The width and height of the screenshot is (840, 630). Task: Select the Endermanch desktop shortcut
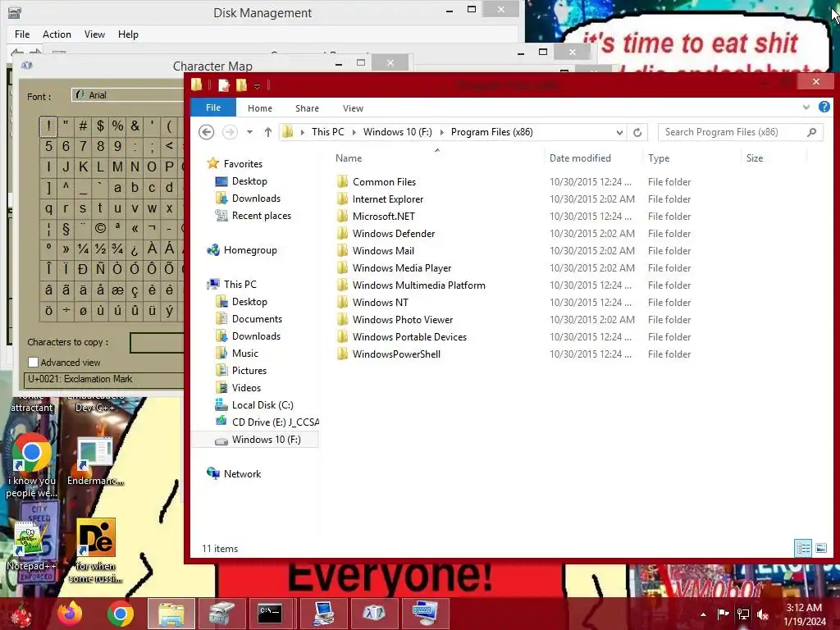pyautogui.click(x=95, y=461)
